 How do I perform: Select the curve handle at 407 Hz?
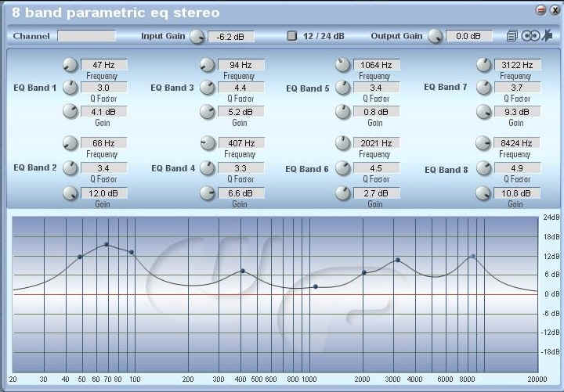tap(243, 271)
